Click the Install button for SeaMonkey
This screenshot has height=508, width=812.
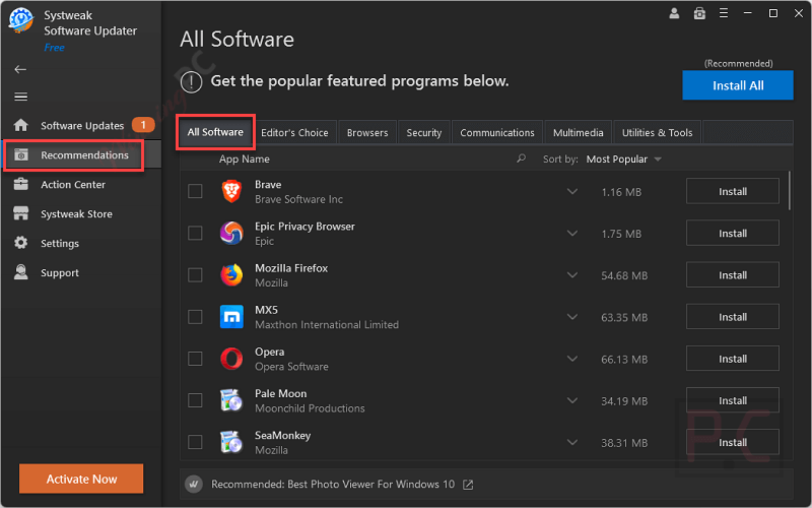coord(733,442)
